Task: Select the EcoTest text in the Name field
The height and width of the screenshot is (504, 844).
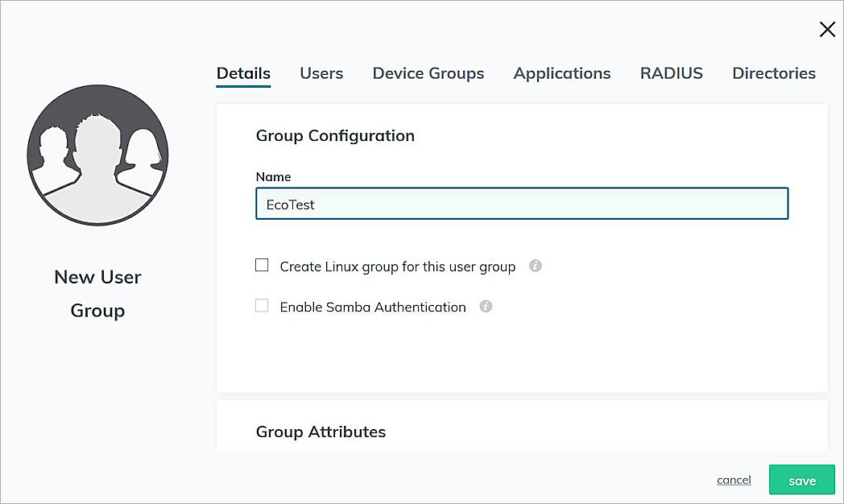Action: point(290,204)
